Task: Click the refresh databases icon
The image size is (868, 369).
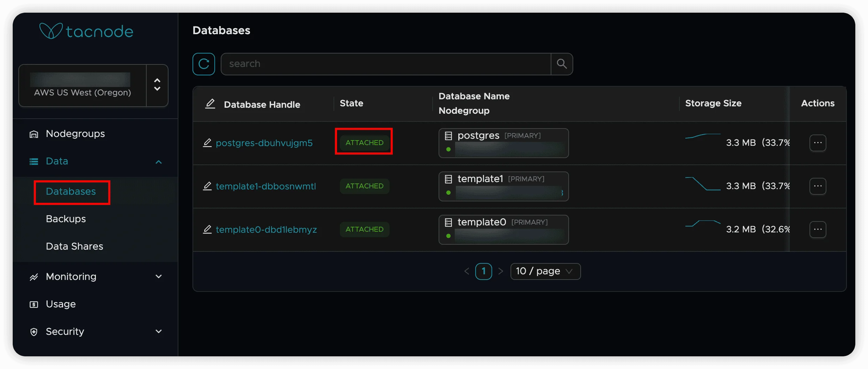Action: 203,64
